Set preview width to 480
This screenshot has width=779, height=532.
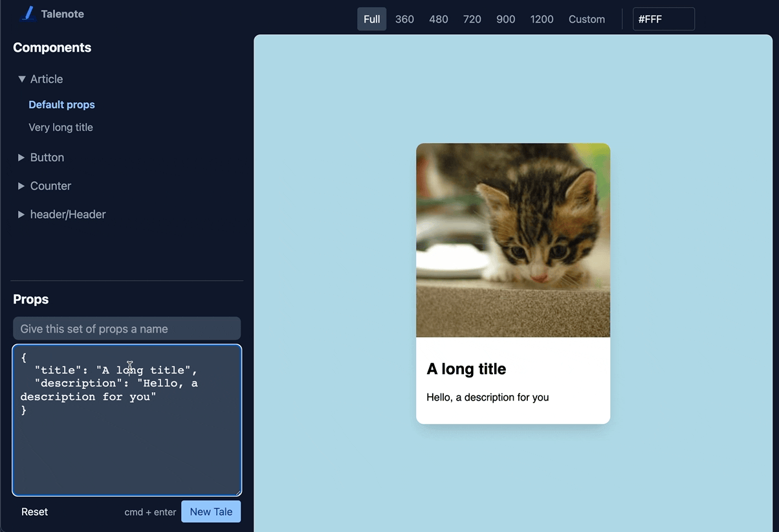coord(439,19)
